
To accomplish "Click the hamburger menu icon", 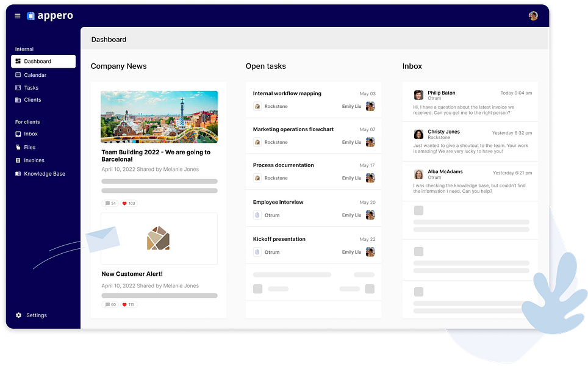I will click(x=17, y=16).
